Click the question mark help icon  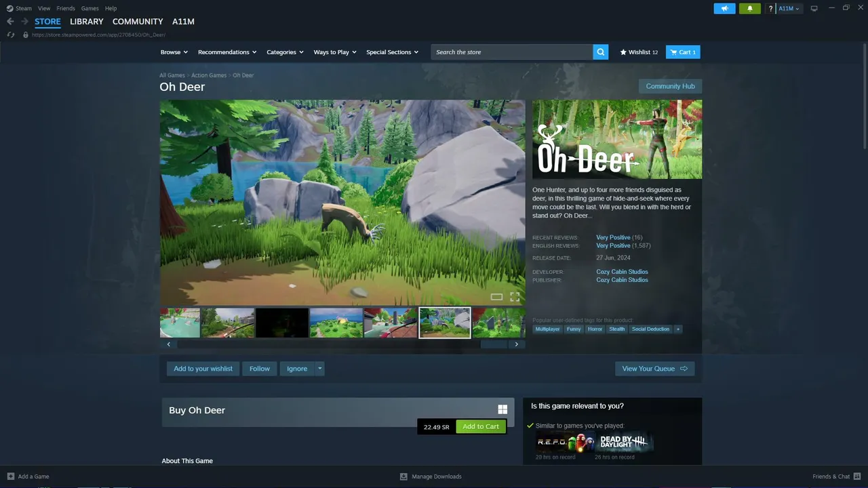click(x=770, y=8)
